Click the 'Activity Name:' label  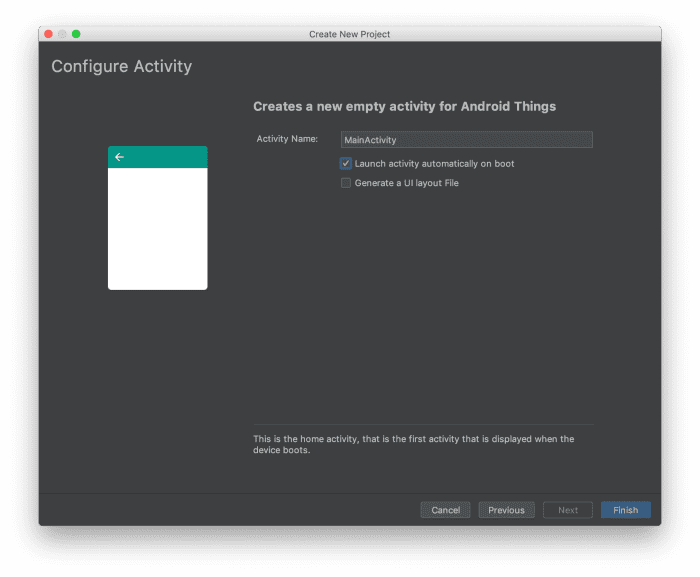coord(287,139)
